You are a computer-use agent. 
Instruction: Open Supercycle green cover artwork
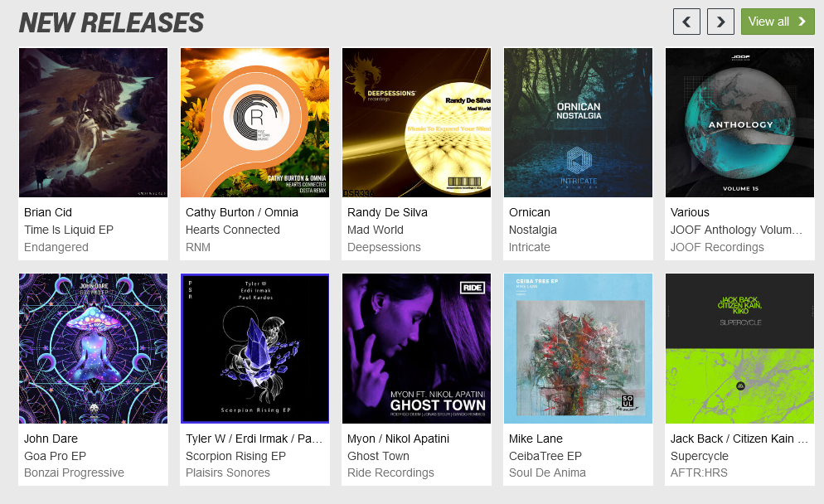coord(739,348)
